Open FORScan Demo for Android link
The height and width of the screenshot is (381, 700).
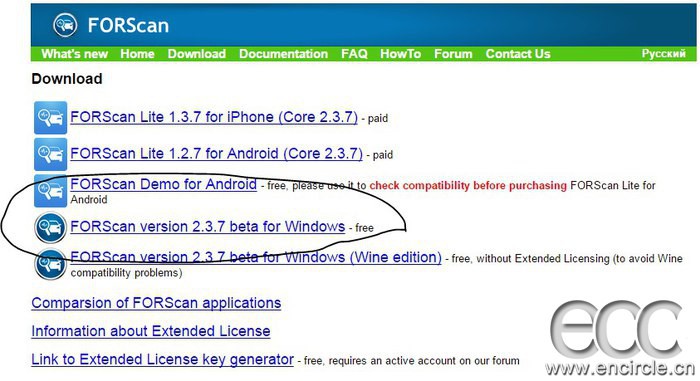tap(163, 184)
